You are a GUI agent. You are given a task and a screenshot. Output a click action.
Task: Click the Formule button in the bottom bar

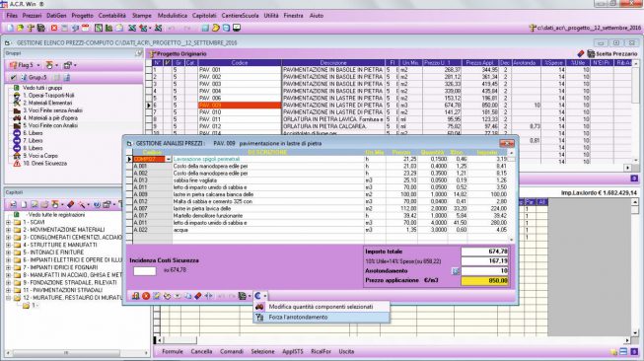173,352
